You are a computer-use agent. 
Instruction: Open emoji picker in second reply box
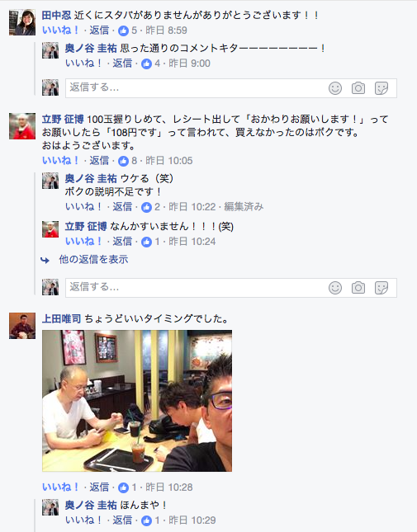[334, 288]
